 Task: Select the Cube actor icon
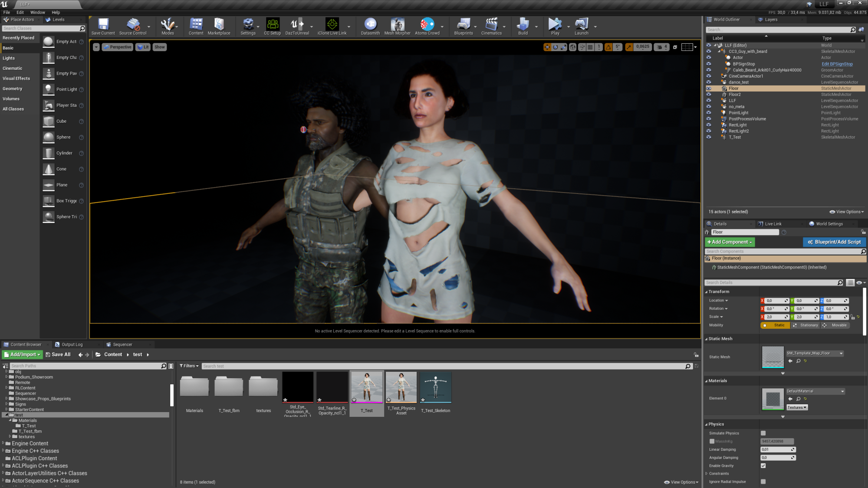49,121
